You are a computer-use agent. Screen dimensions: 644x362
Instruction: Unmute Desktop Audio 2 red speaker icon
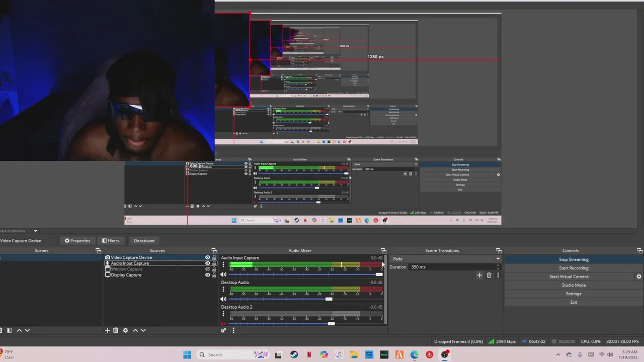point(223,323)
